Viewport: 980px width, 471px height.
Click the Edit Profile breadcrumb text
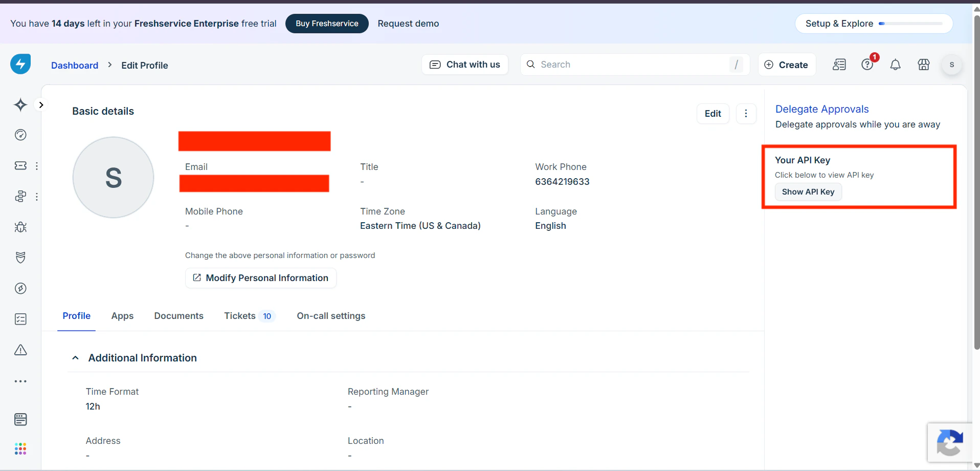[x=145, y=65]
